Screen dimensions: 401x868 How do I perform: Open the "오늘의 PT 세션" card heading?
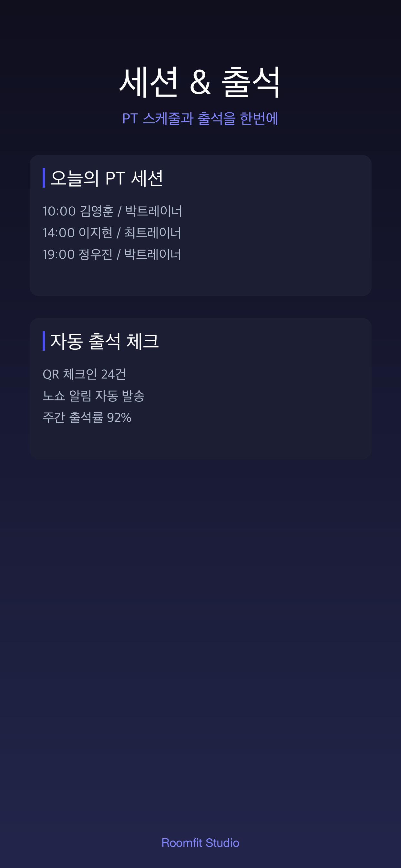[x=107, y=178]
